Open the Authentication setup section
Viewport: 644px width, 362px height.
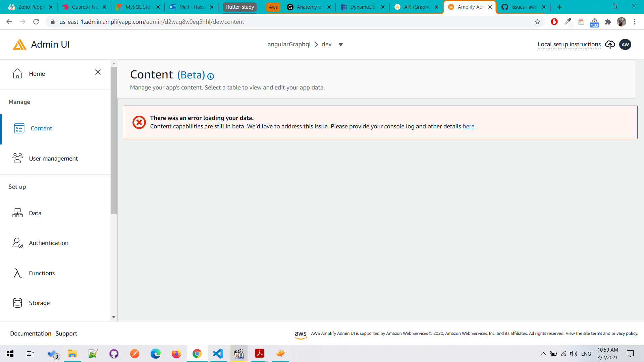point(48,243)
